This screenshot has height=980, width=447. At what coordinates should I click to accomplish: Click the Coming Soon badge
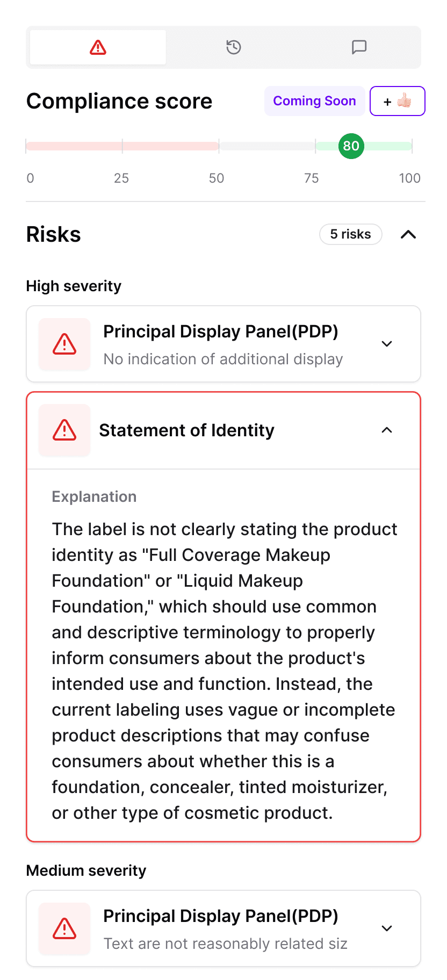point(314,100)
